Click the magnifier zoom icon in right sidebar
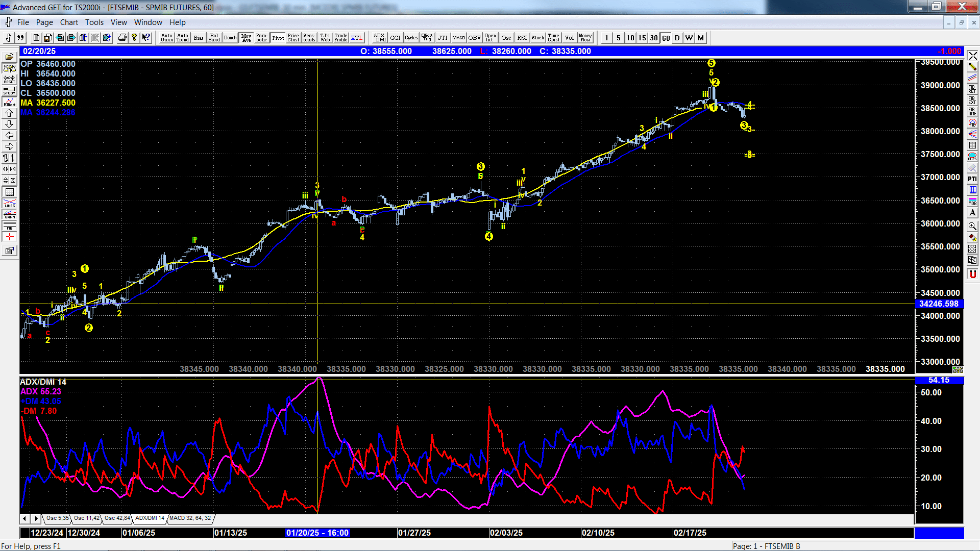Screen dimensions: 980x551 972,226
